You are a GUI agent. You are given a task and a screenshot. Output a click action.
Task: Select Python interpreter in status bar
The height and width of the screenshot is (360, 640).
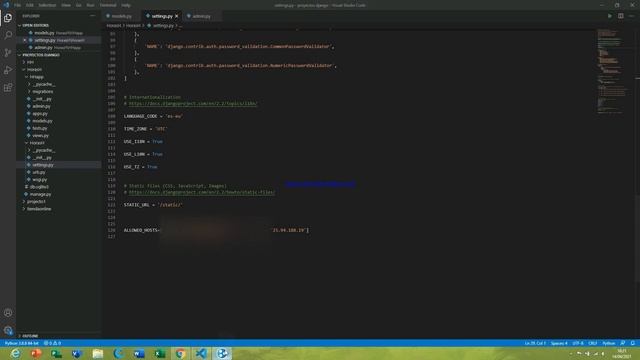pyautogui.click(x=22, y=343)
